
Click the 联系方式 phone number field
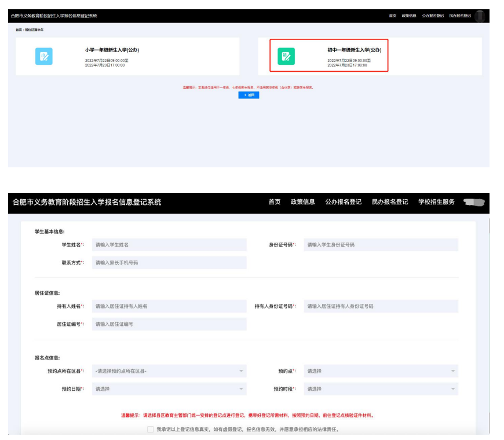point(169,263)
